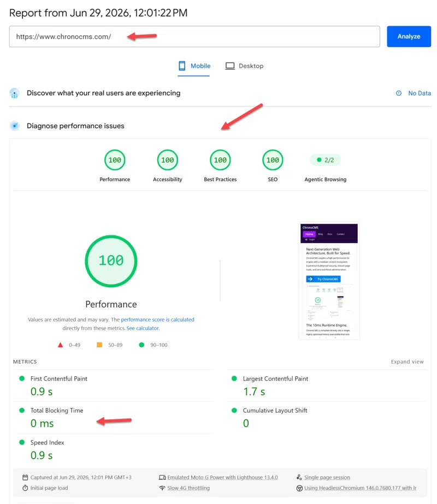The height and width of the screenshot is (504, 437).
Task: Click the Analyze button
Action: (409, 37)
